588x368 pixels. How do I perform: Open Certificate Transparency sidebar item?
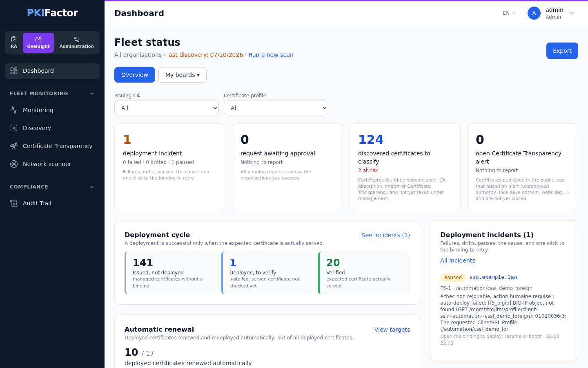(52, 146)
